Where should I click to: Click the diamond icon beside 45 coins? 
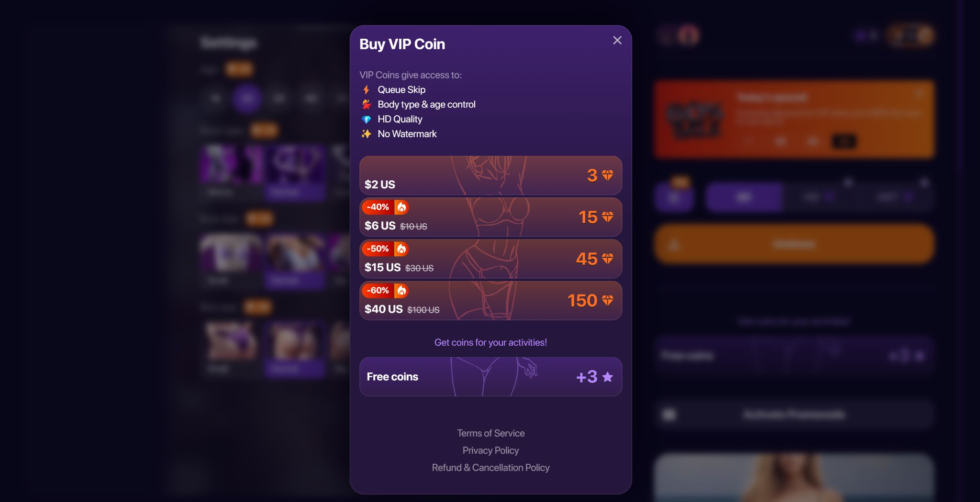pos(608,259)
